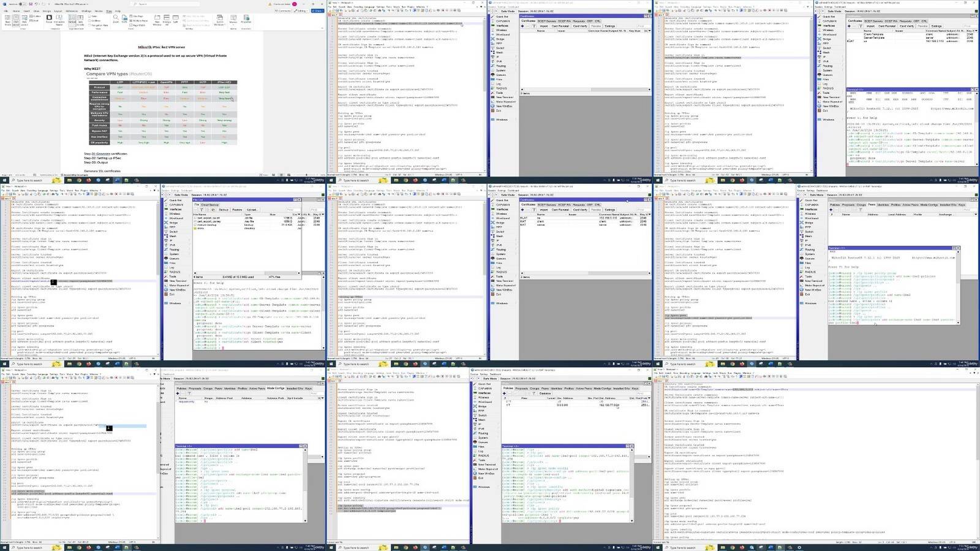Click Import in empty Certificates window
The image size is (980, 551).
point(544,26)
